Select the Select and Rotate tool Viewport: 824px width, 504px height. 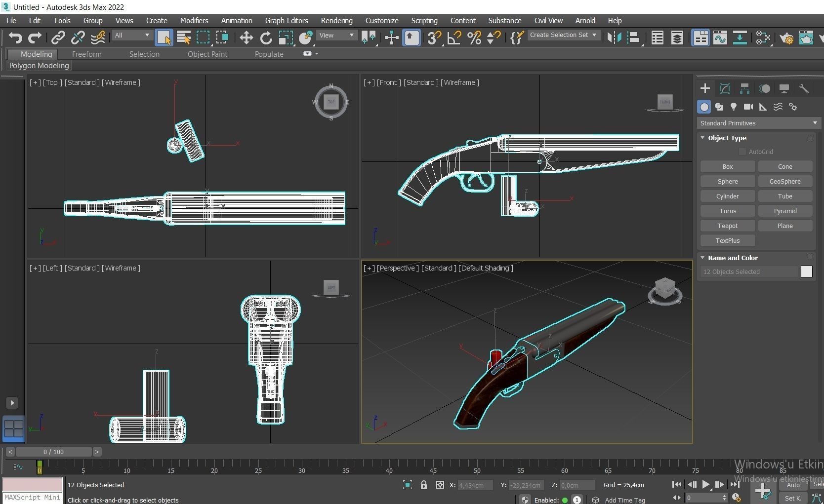266,38
